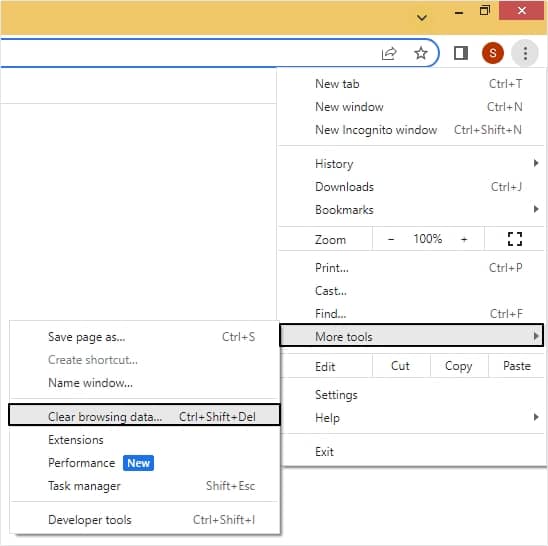Screen dimensions: 548x546
Task: Open Developer tools from submenu
Action: coord(145,520)
